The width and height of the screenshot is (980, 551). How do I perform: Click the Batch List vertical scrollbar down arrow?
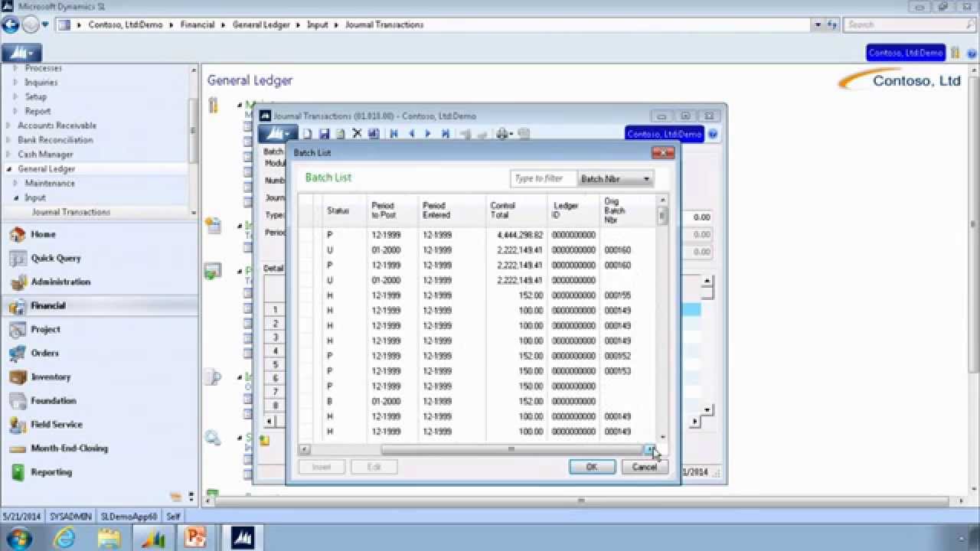[x=662, y=437]
